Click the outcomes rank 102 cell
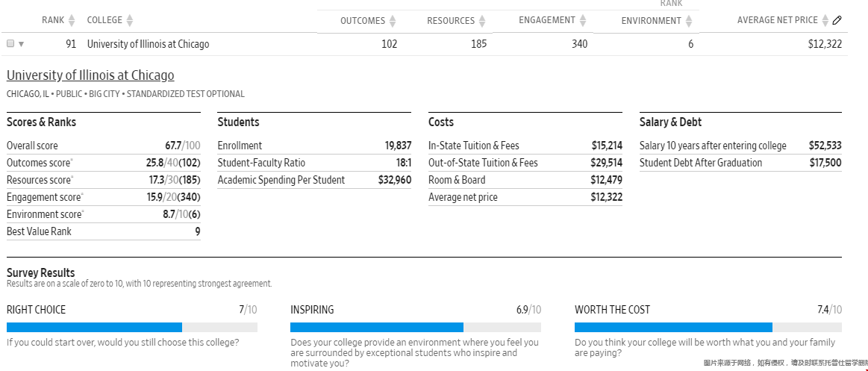Viewport: 868px width, 371px height. coord(389,44)
